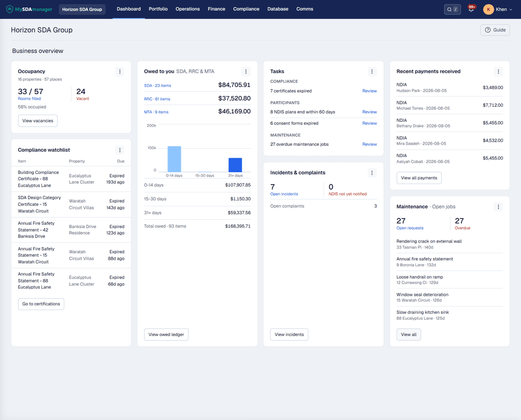Open RRC · 61 items link

click(157, 99)
